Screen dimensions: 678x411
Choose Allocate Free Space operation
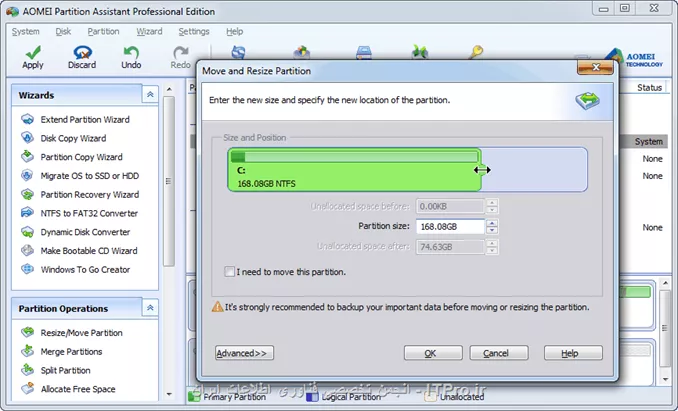(x=78, y=389)
